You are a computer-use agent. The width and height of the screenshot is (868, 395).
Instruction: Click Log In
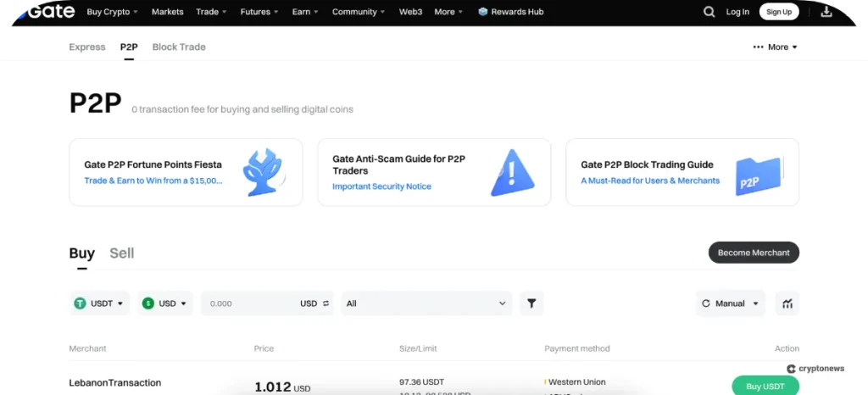click(x=737, y=12)
